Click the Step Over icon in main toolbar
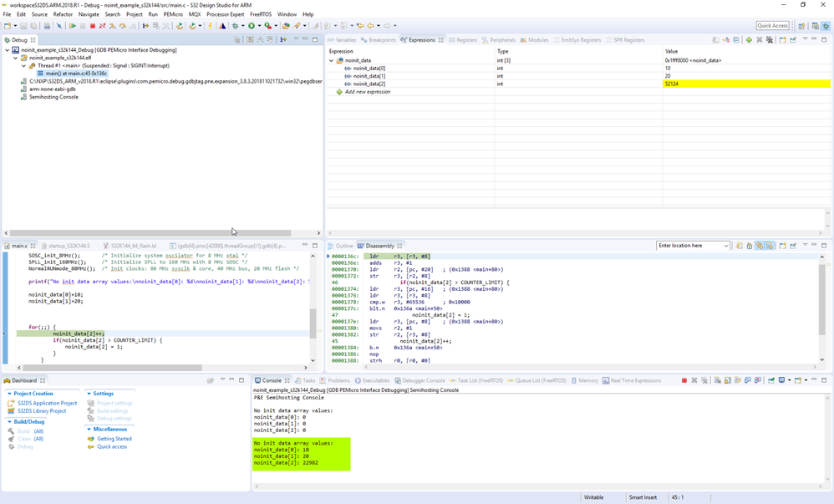834x504 pixels. point(122,26)
